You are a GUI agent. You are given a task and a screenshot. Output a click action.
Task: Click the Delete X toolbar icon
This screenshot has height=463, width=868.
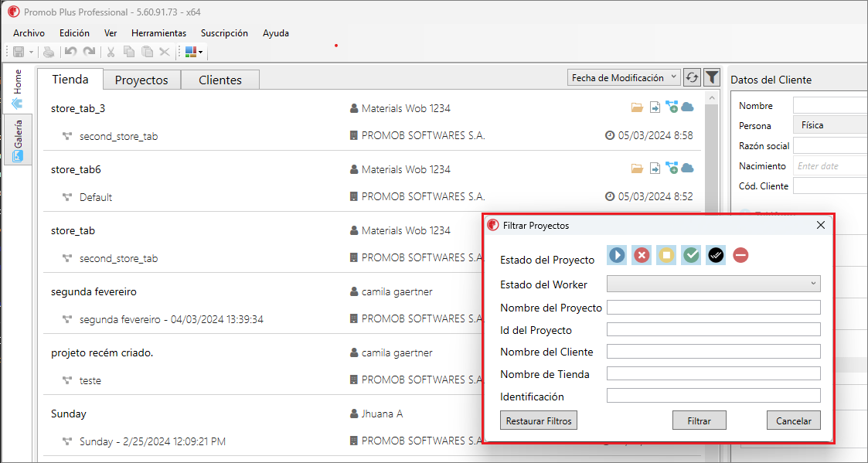pyautogui.click(x=165, y=52)
